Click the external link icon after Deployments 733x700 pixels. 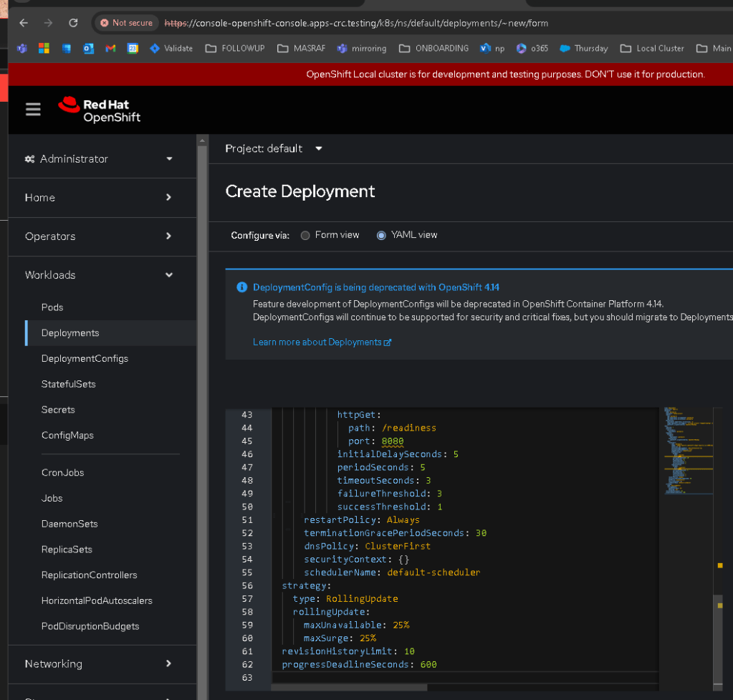click(x=388, y=342)
